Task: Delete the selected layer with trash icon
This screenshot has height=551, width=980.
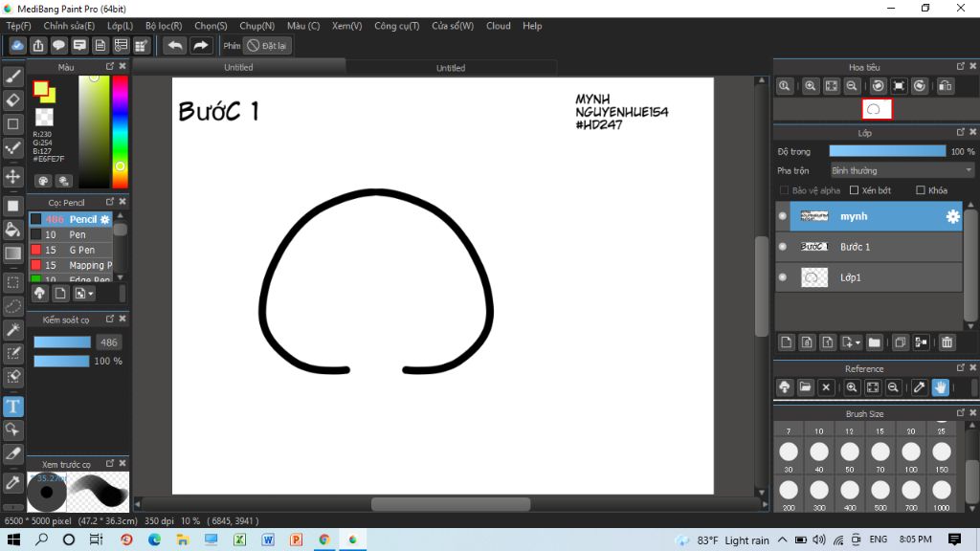Action: point(947,342)
